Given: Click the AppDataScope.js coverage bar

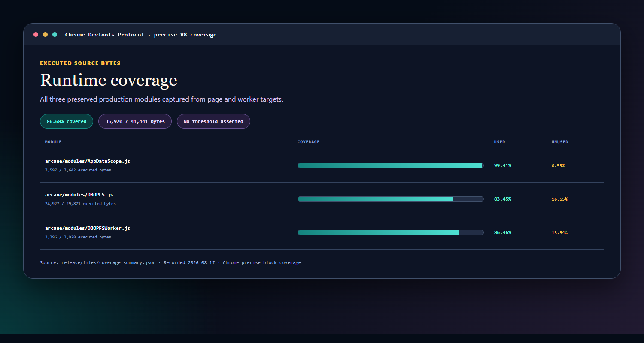Looking at the screenshot, I should pyautogui.click(x=391, y=165).
